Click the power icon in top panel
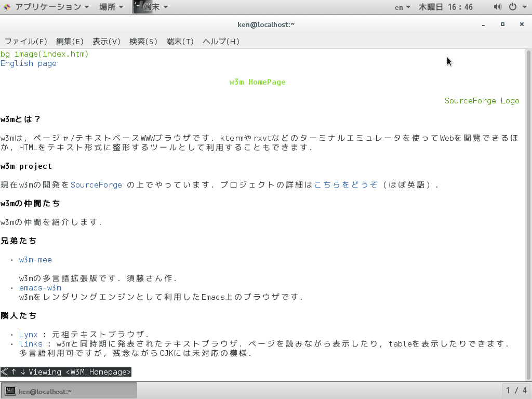The height and width of the screenshot is (399, 532). (x=513, y=7)
